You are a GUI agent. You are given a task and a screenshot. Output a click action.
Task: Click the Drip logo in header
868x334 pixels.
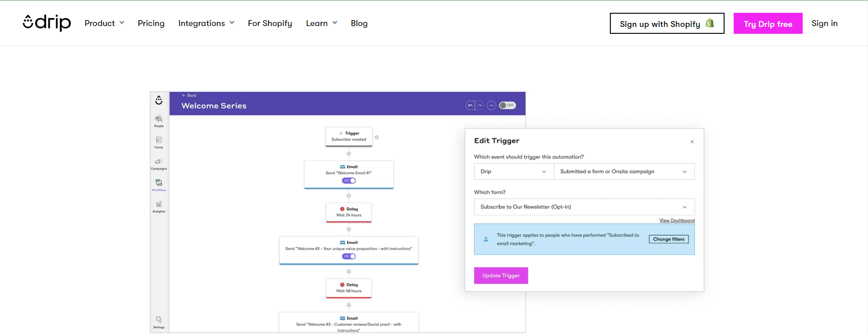(x=47, y=23)
